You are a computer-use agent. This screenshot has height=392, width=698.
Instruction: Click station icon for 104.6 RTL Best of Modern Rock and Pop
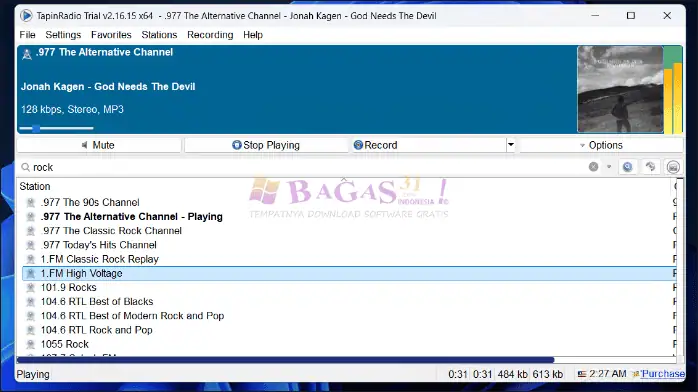[x=31, y=316]
